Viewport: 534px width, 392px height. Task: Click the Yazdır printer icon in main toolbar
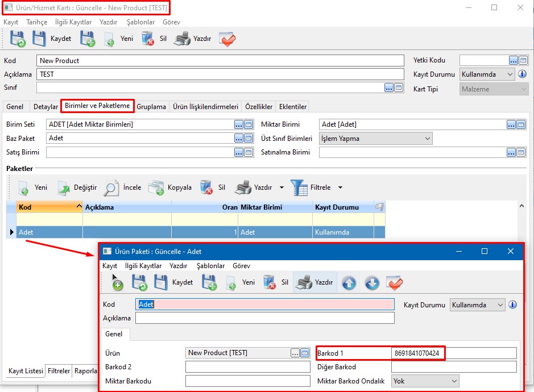182,39
